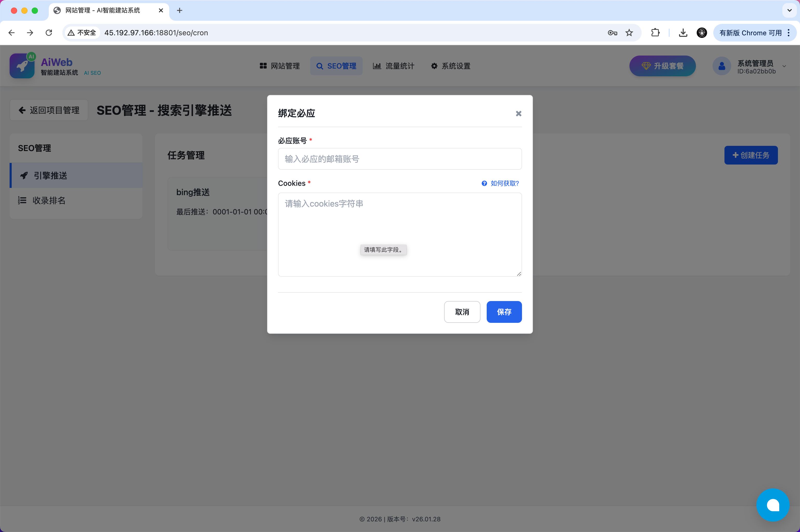Image resolution: width=800 pixels, height=532 pixels.
Task: Open the chat bubble widget
Action: tap(772, 505)
